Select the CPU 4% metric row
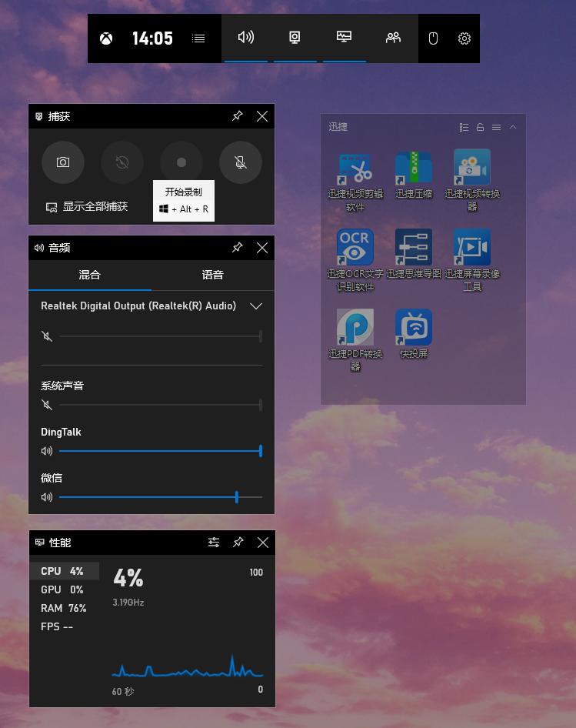Screen dimensions: 576x728 tap(65, 571)
